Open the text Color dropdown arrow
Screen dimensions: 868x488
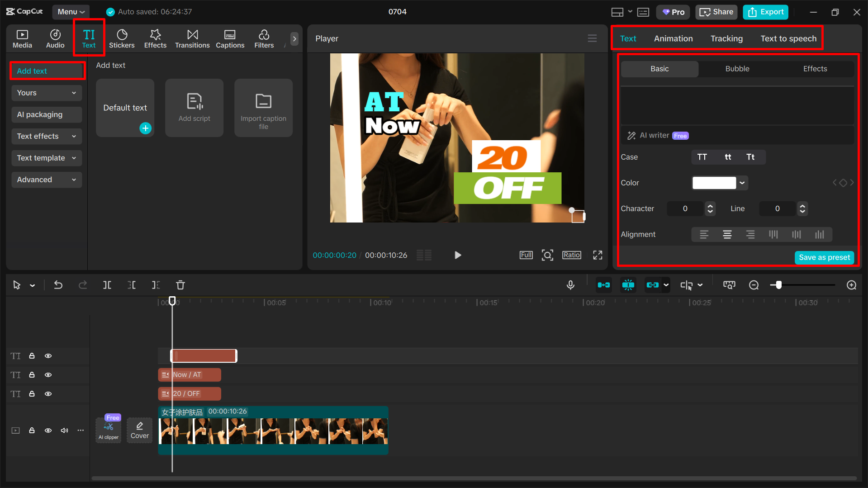click(742, 183)
